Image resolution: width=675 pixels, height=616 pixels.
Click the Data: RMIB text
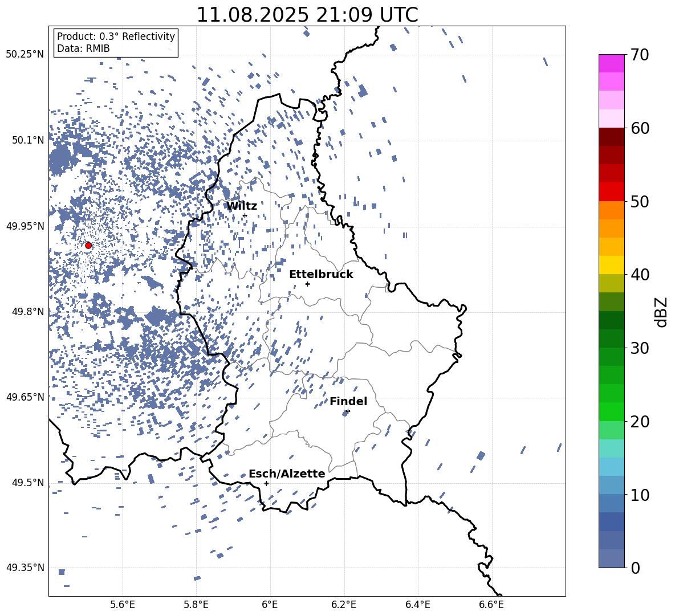(x=83, y=48)
